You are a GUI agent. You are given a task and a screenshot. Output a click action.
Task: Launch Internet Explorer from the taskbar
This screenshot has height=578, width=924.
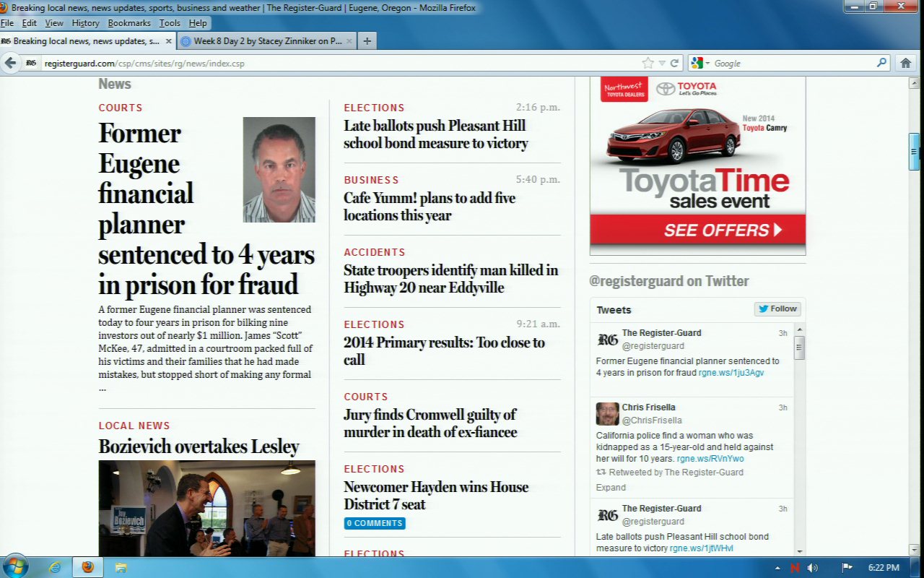(x=55, y=567)
